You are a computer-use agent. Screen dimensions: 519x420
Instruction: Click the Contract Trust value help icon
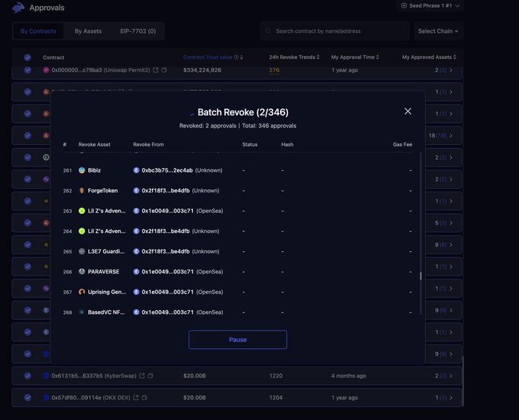pos(236,57)
